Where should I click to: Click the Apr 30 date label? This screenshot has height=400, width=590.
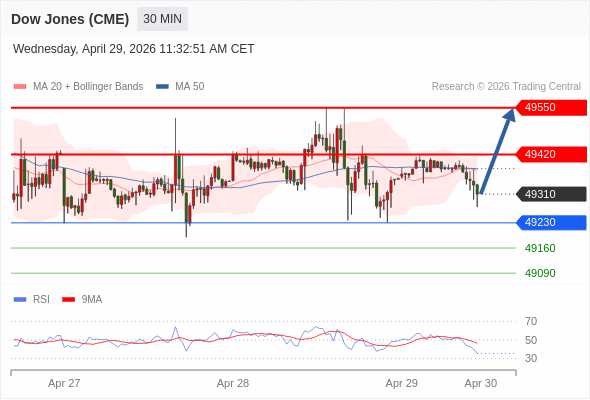pos(481,383)
